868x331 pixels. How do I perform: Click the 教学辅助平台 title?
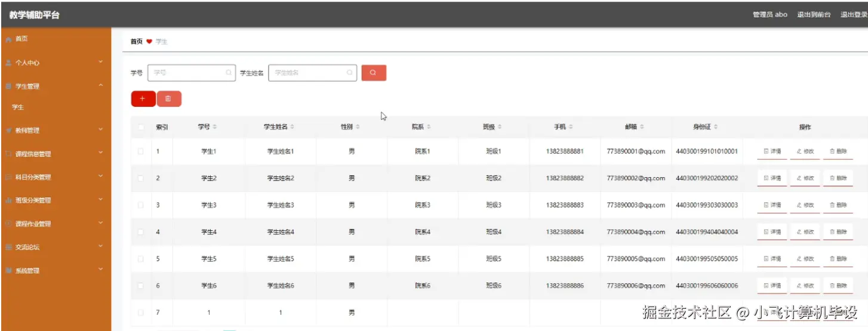tap(34, 15)
